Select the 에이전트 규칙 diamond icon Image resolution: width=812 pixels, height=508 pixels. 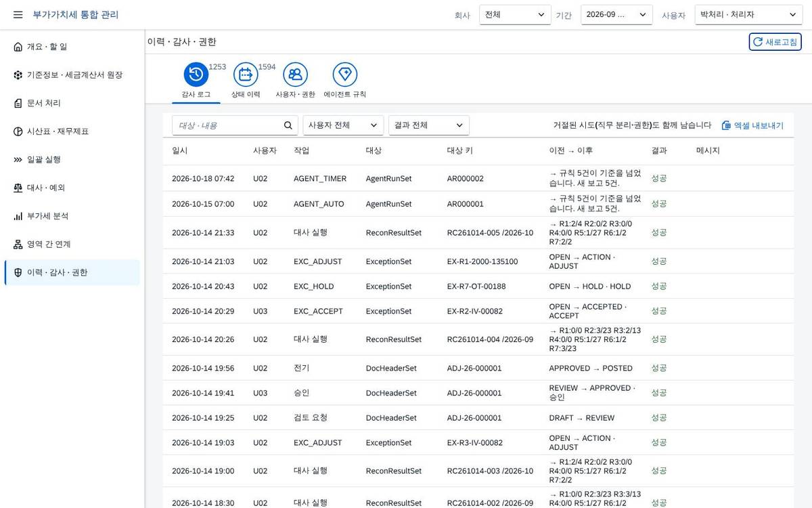pyautogui.click(x=345, y=75)
